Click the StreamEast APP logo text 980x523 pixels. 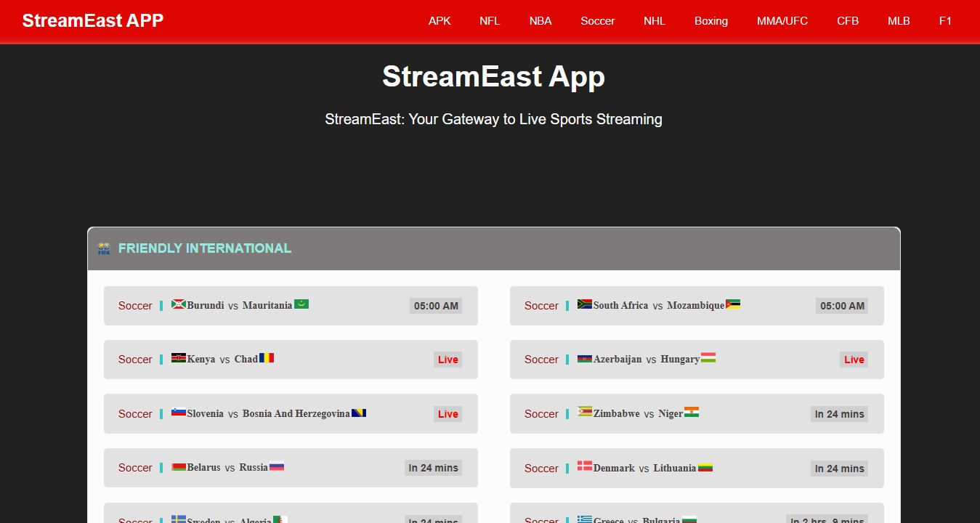click(92, 20)
